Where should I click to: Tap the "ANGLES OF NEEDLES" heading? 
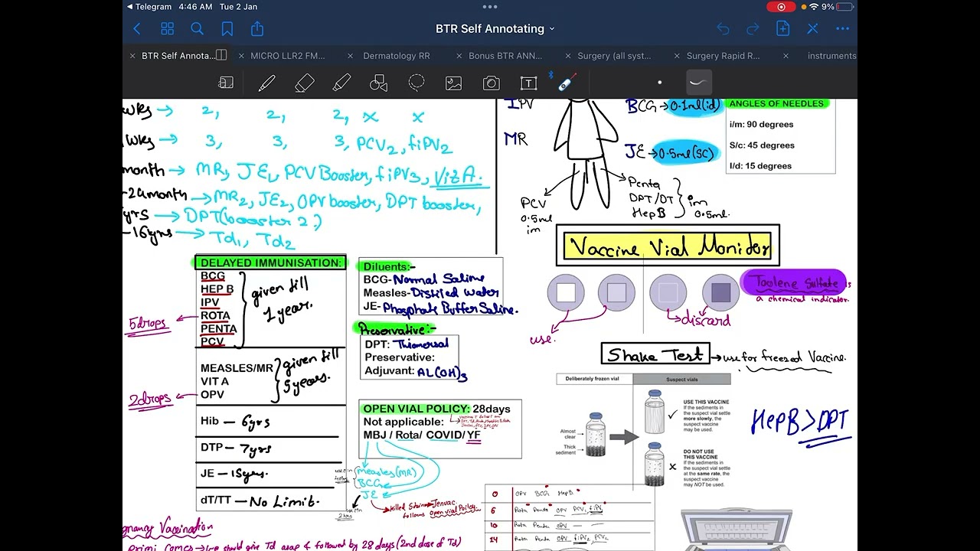coord(776,103)
